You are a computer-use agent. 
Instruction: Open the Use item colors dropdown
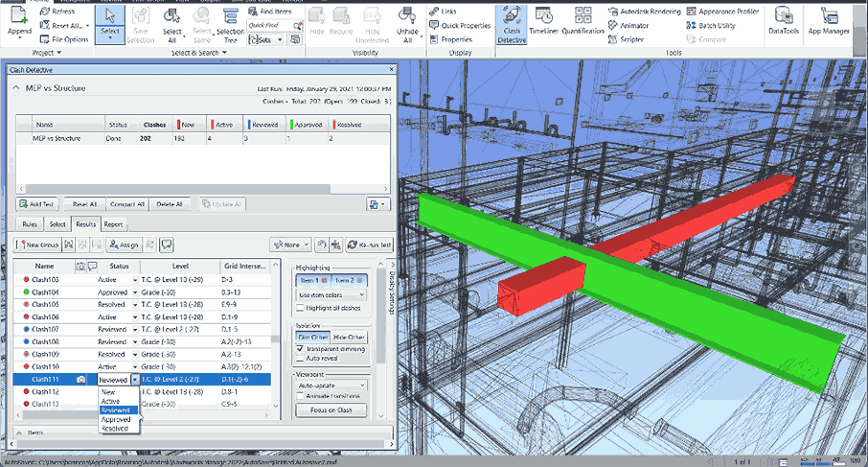point(331,294)
